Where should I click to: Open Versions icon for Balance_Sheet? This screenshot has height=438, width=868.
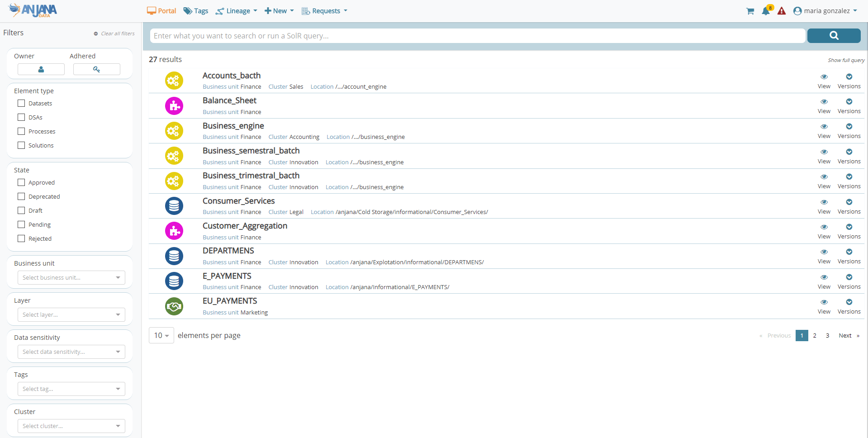(849, 102)
